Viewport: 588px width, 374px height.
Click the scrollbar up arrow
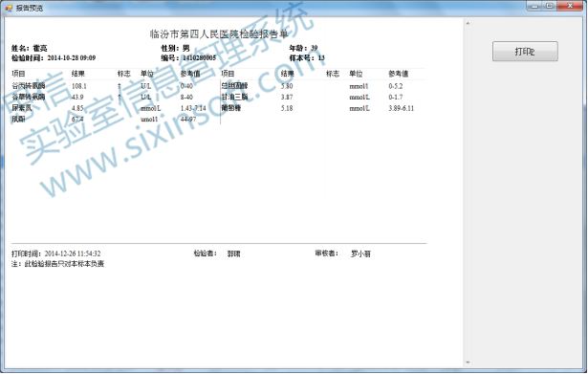[x=468, y=23]
